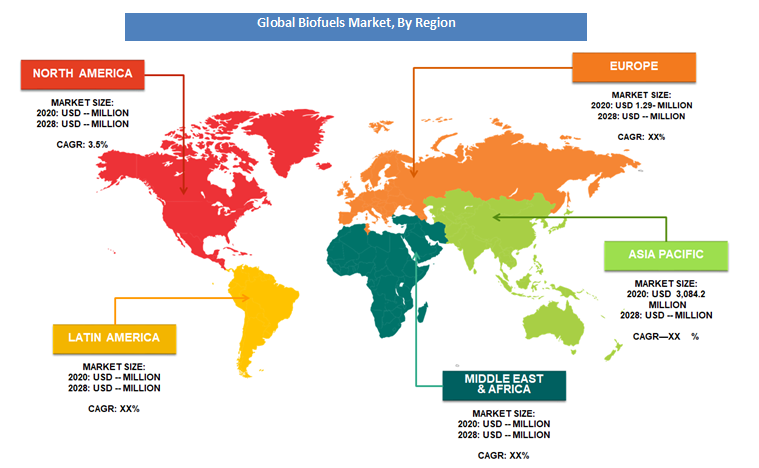Click '2028: USD -- MILLION' under Middle East & Africa
This screenshot has height=468, width=759.
[503, 435]
